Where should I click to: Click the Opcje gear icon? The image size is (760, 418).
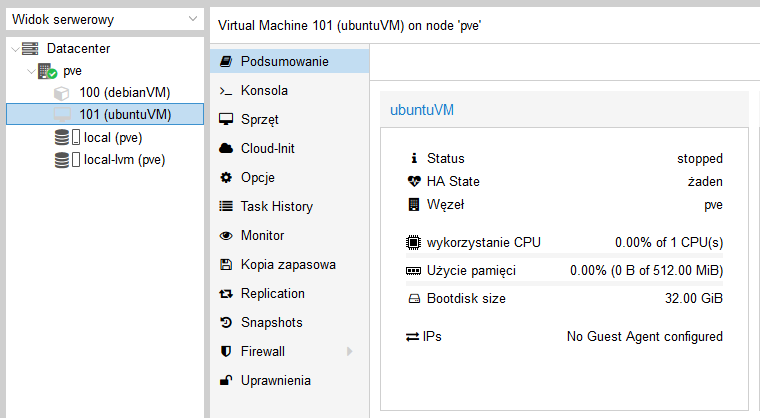(x=225, y=177)
